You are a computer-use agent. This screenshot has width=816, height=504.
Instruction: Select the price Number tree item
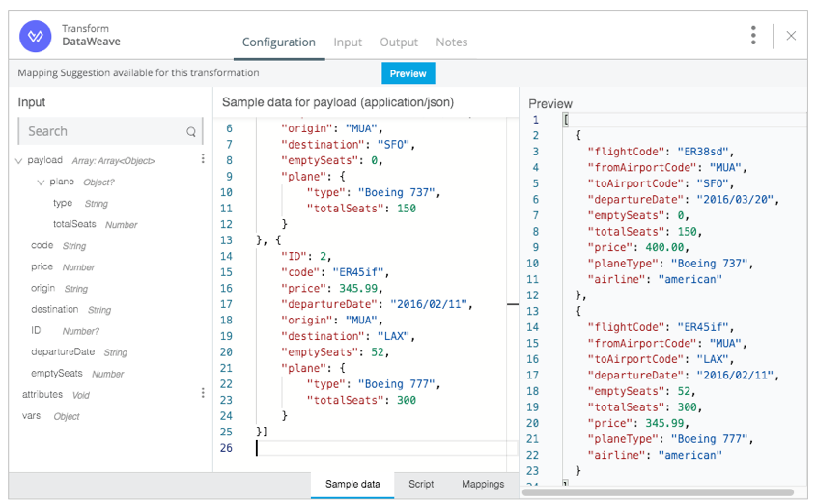click(x=63, y=267)
